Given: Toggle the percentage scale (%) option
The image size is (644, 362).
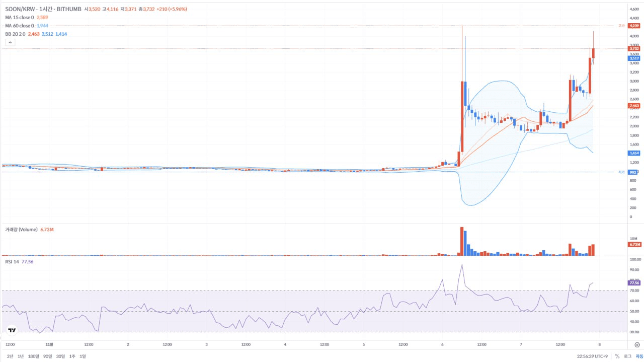Looking at the screenshot, I should (x=618, y=356).
